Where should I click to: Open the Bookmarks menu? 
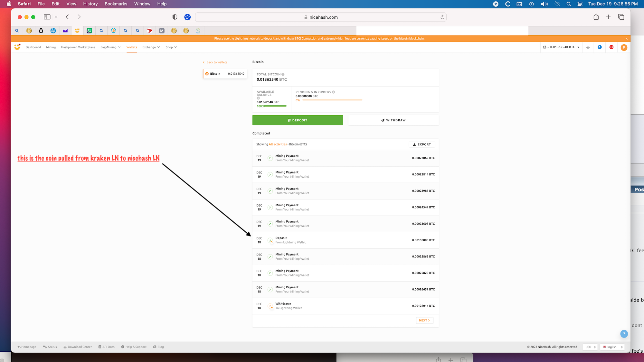click(x=116, y=4)
